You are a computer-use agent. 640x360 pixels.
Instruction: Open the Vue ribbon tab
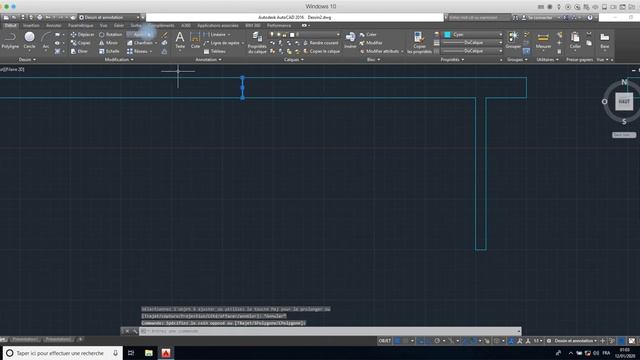[104, 25]
